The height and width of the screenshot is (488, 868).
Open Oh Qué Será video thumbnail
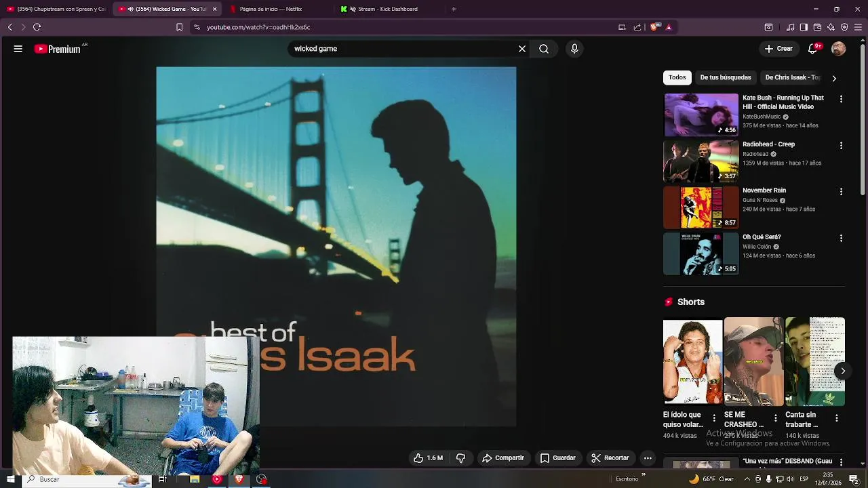point(701,254)
